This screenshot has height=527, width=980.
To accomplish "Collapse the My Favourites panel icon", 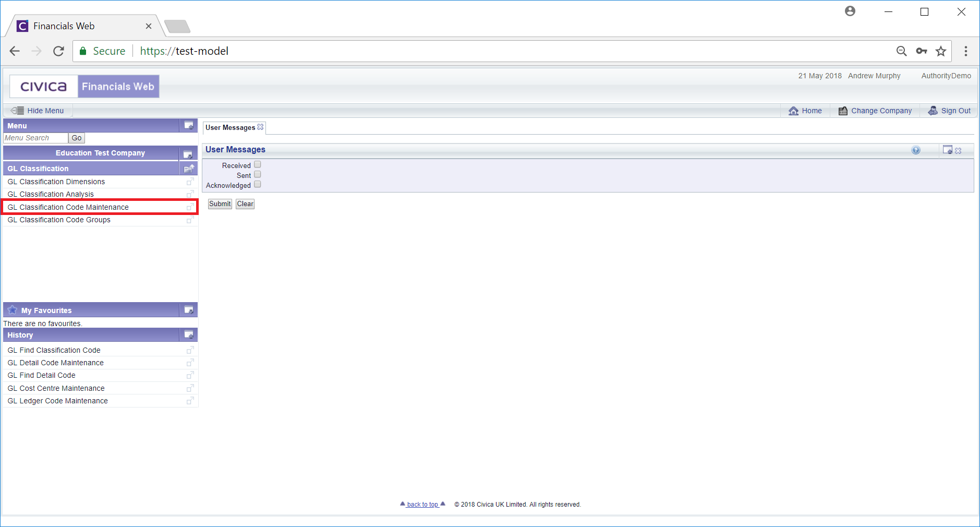I will click(189, 310).
